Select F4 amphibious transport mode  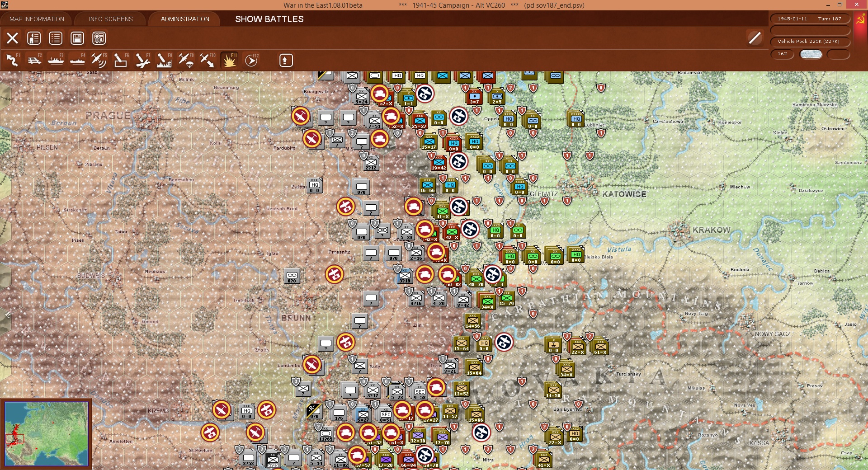click(77, 60)
